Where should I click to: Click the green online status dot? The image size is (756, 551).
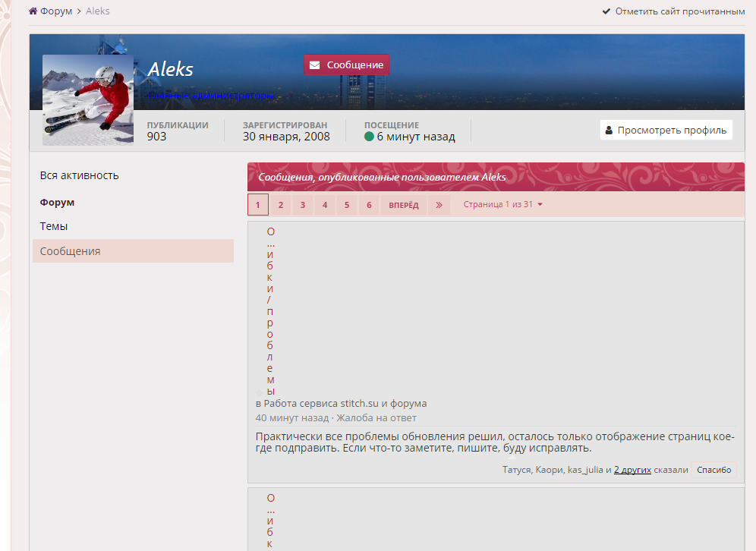(x=369, y=137)
